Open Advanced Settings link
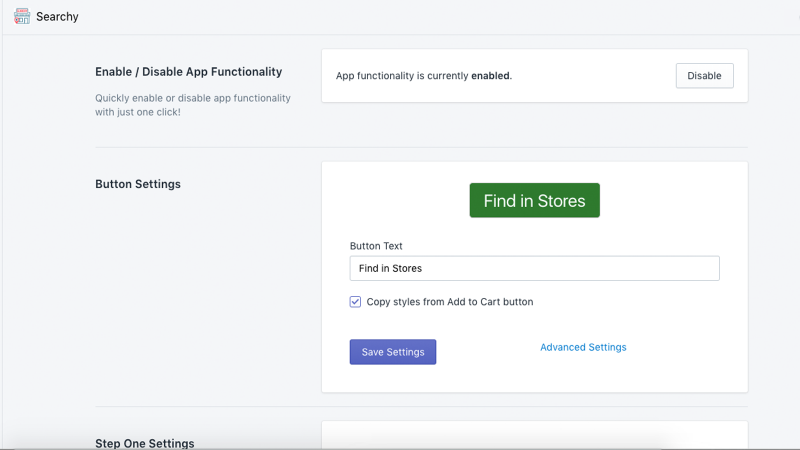Image resolution: width=800 pixels, height=450 pixels. coord(583,347)
